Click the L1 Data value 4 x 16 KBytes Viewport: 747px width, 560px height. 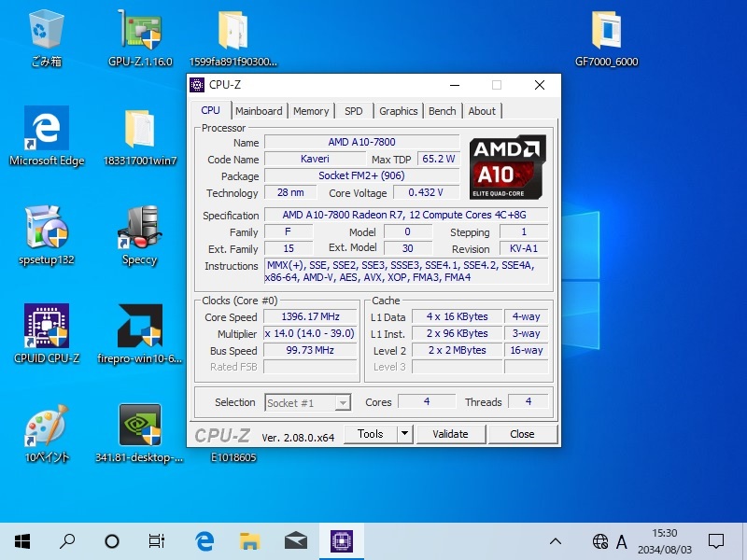tap(458, 316)
